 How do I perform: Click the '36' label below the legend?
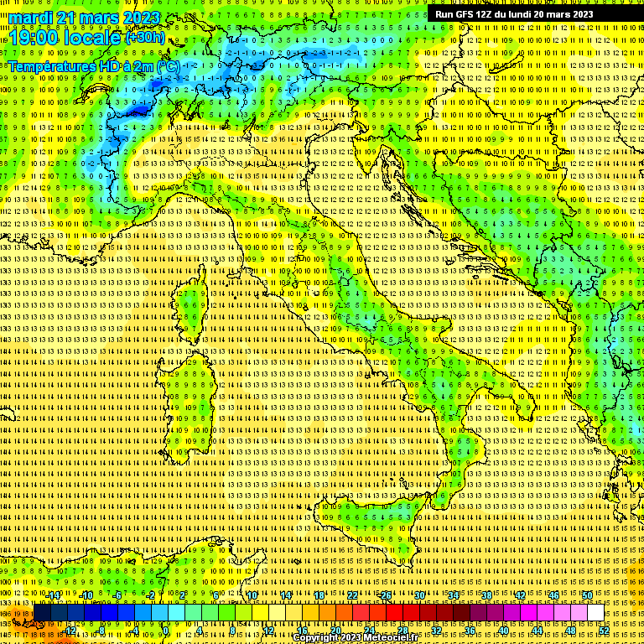click(470, 631)
